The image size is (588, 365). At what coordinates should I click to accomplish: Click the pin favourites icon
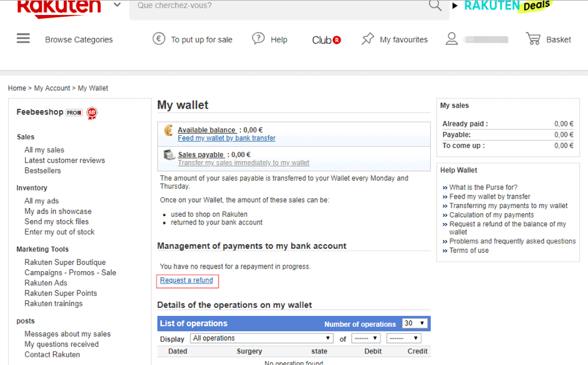[x=367, y=39]
